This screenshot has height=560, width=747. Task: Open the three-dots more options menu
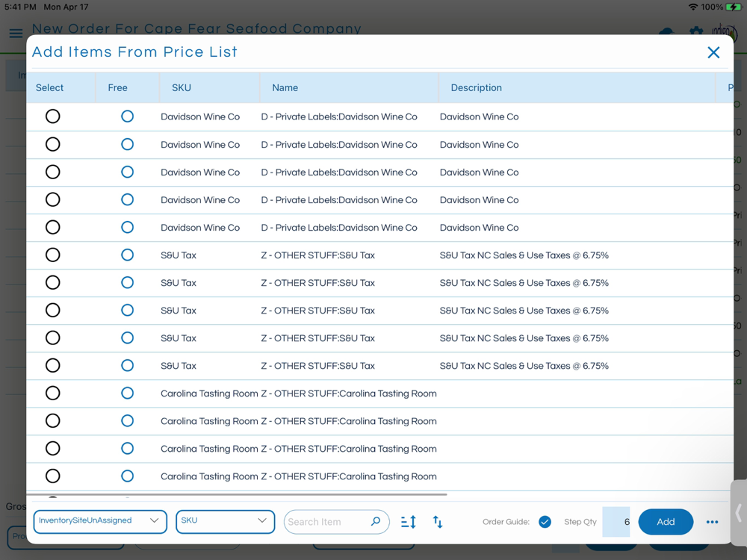tap(712, 522)
